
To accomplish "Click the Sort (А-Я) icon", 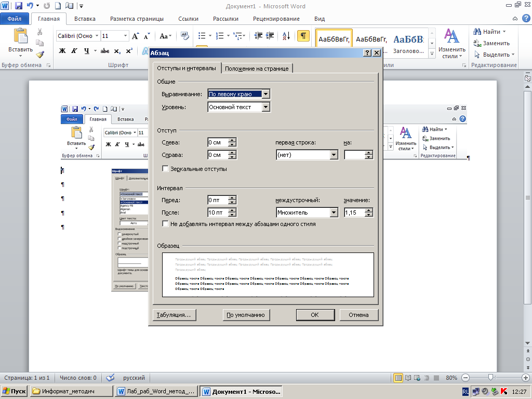I will pos(286,36).
